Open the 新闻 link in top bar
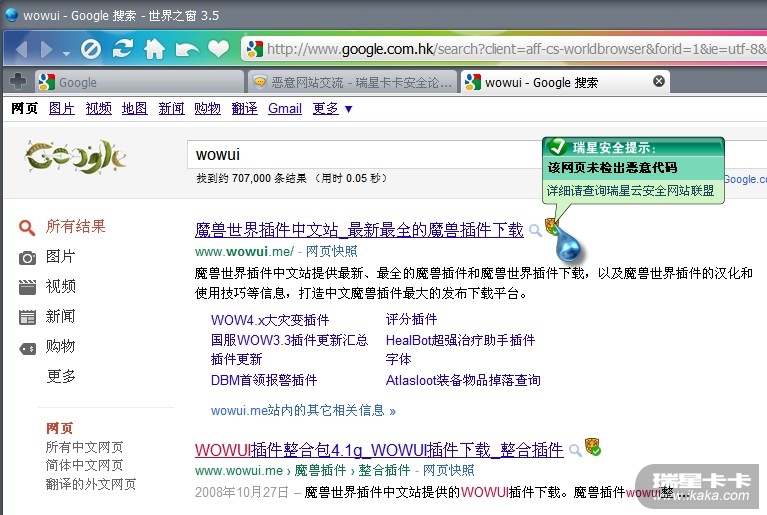Viewport: 767px width, 515px height. [x=171, y=108]
